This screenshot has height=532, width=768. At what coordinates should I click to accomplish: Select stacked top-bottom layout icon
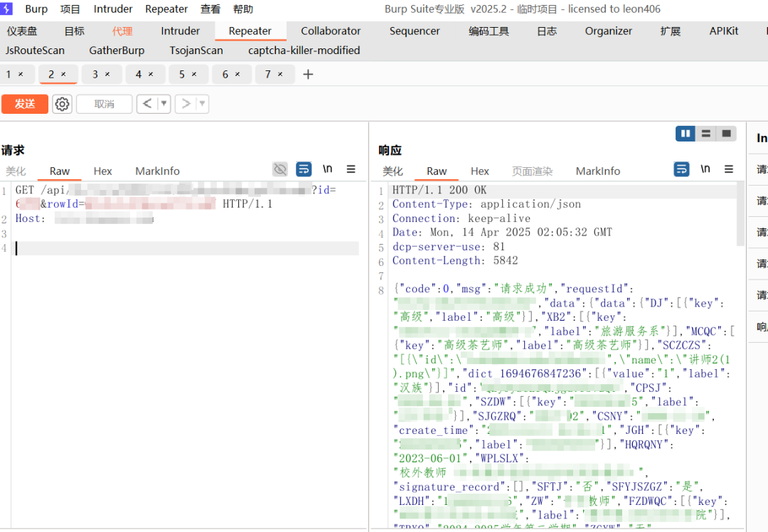(x=706, y=133)
